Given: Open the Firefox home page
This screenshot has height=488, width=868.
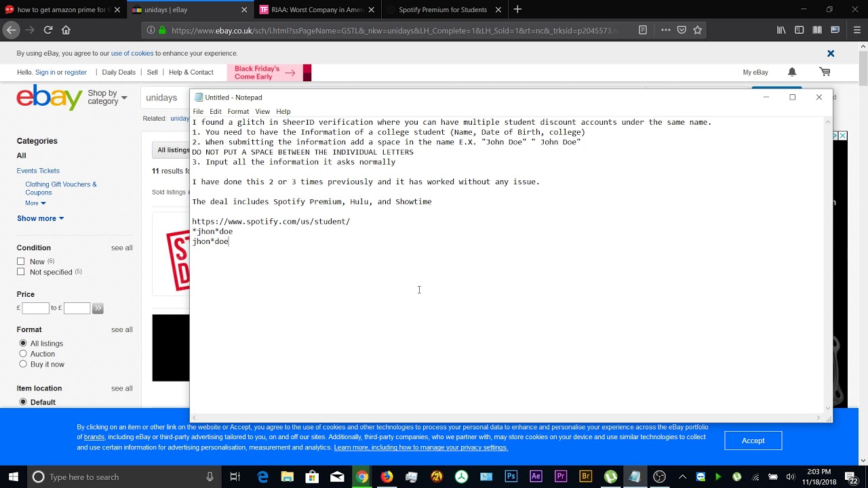Looking at the screenshot, I should pyautogui.click(x=66, y=30).
